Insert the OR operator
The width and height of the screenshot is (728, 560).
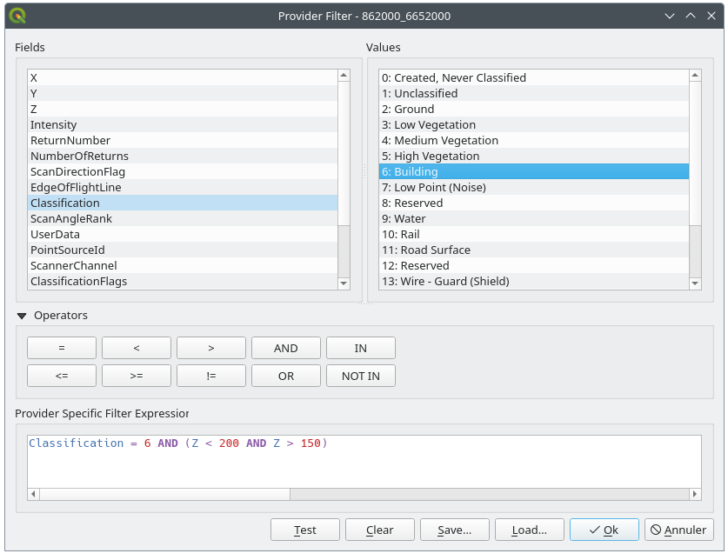pos(285,376)
